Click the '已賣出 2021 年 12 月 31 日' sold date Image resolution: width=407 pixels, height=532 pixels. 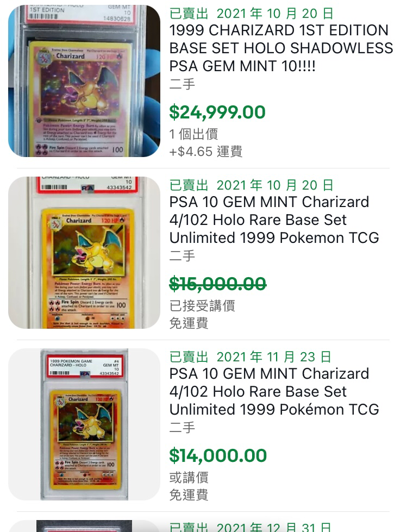(x=251, y=527)
